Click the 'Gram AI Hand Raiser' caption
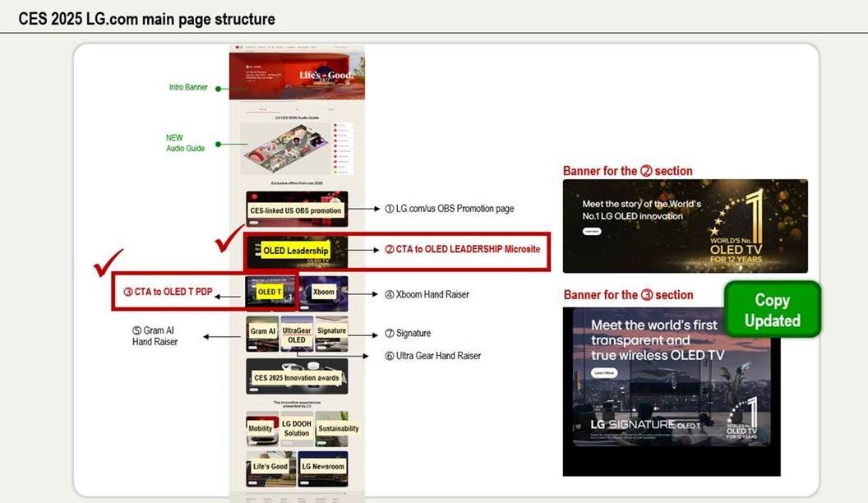 click(x=155, y=336)
